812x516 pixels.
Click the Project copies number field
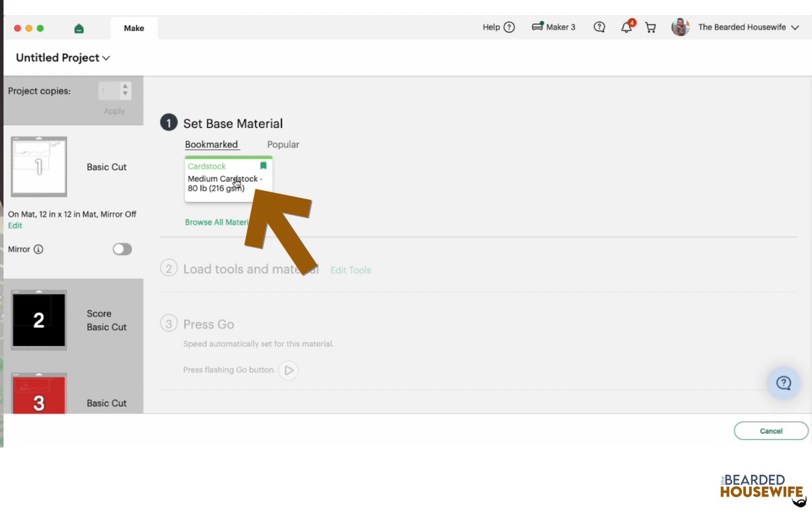(109, 91)
